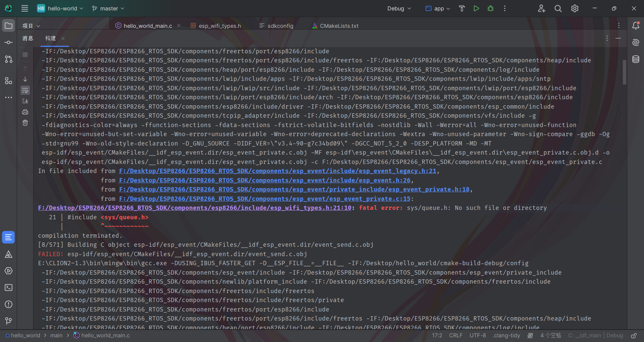Image resolution: width=644 pixels, height=342 pixels.
Task: Open Search Everywhere magnifier
Action: (558, 8)
